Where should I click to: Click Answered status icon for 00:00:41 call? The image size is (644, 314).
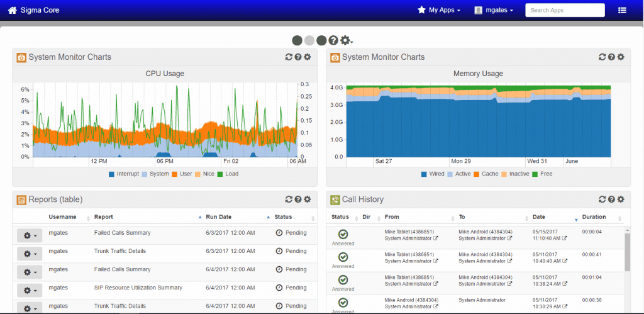343,257
